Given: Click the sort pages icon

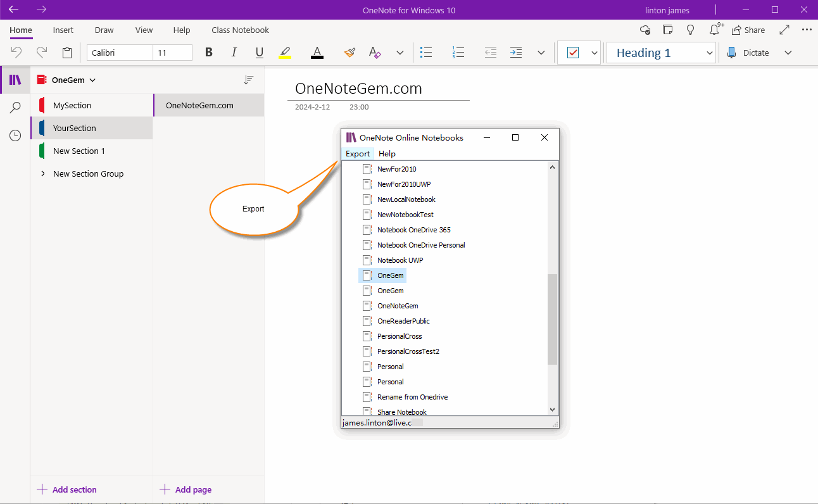Looking at the screenshot, I should pyautogui.click(x=249, y=80).
